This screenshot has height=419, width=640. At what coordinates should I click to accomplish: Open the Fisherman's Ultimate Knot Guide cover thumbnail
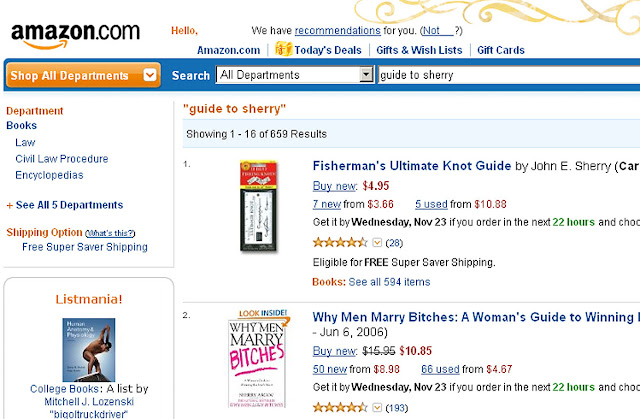(258, 206)
